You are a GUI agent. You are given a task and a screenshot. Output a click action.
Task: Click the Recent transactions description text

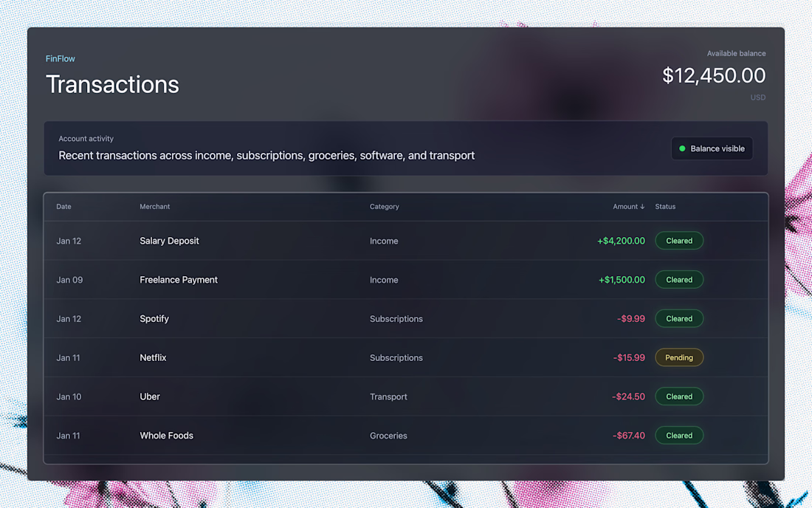pos(266,155)
